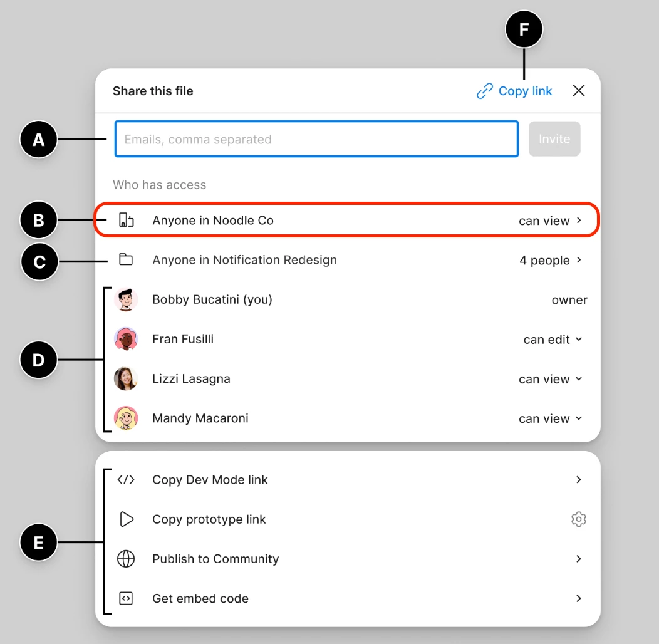Image resolution: width=659 pixels, height=644 pixels.
Task: Open Lizzi Lasagna's can view dropdown
Action: [x=550, y=379]
